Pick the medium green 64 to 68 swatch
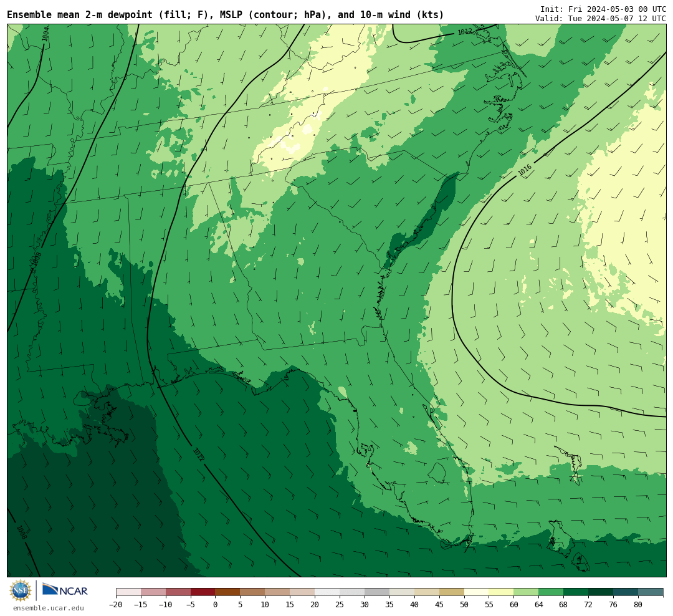The image size is (673, 616). pyautogui.click(x=551, y=592)
